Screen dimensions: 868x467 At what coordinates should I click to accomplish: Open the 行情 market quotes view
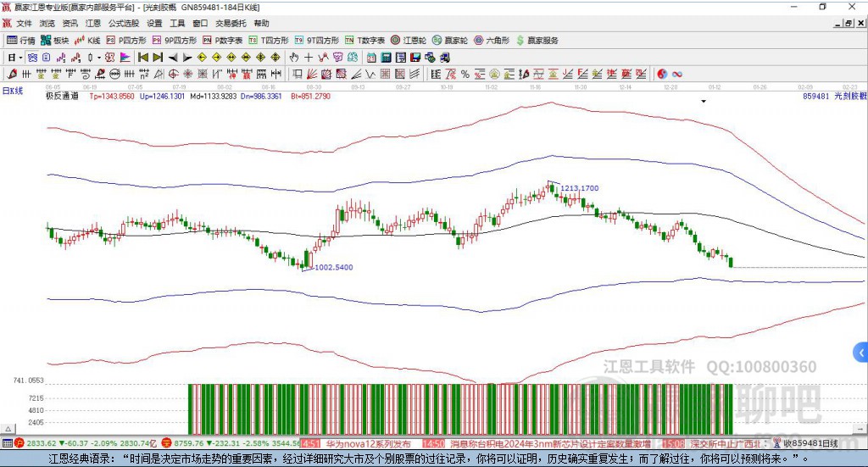[21, 40]
